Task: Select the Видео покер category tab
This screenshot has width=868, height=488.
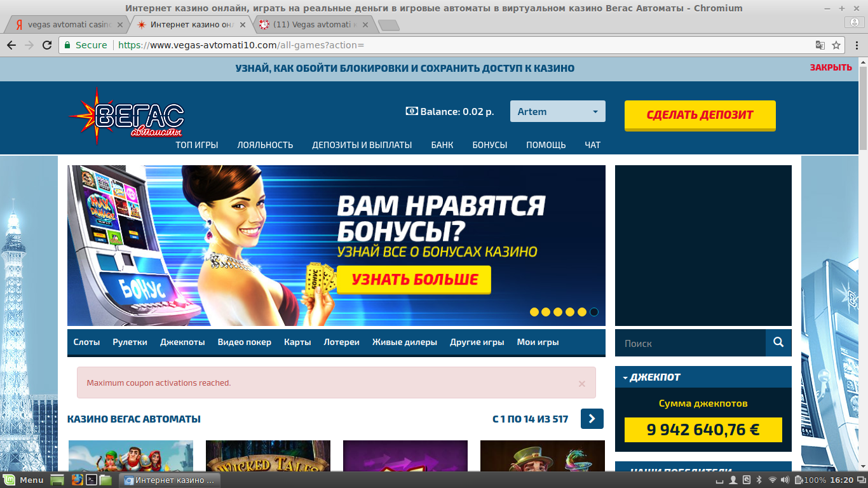Action: tap(245, 342)
